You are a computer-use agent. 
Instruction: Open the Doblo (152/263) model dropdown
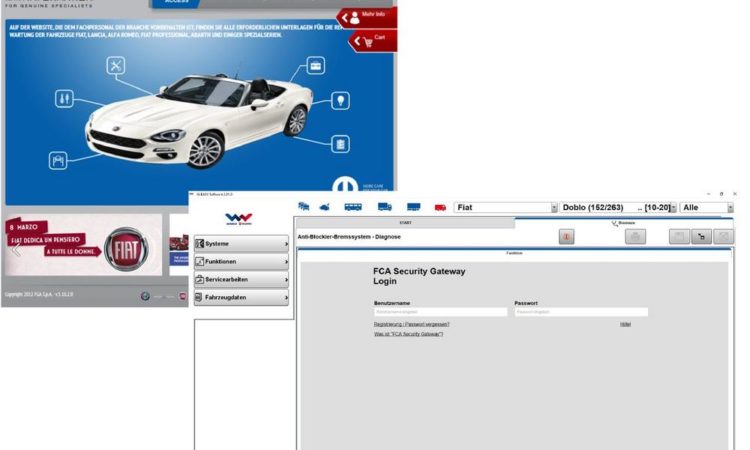pos(618,208)
